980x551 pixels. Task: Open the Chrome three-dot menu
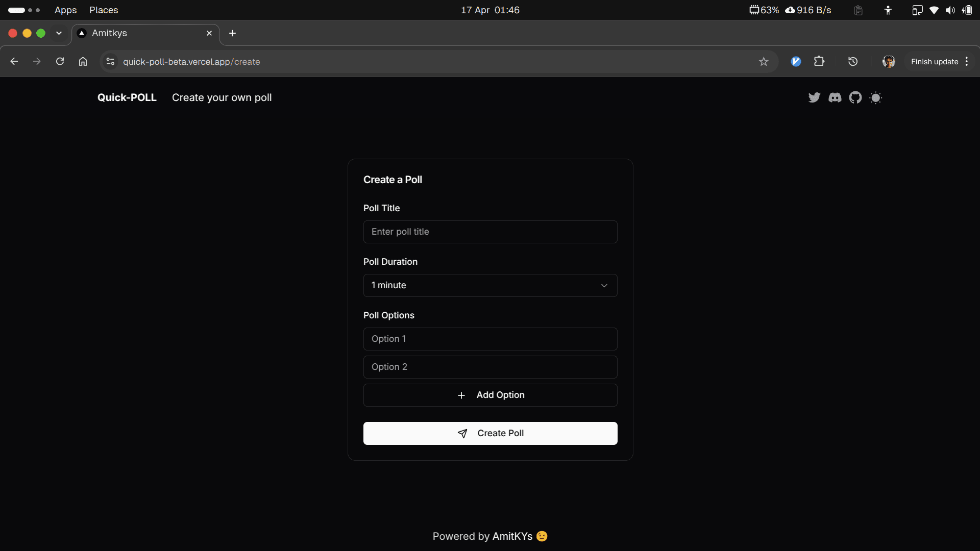(967, 62)
